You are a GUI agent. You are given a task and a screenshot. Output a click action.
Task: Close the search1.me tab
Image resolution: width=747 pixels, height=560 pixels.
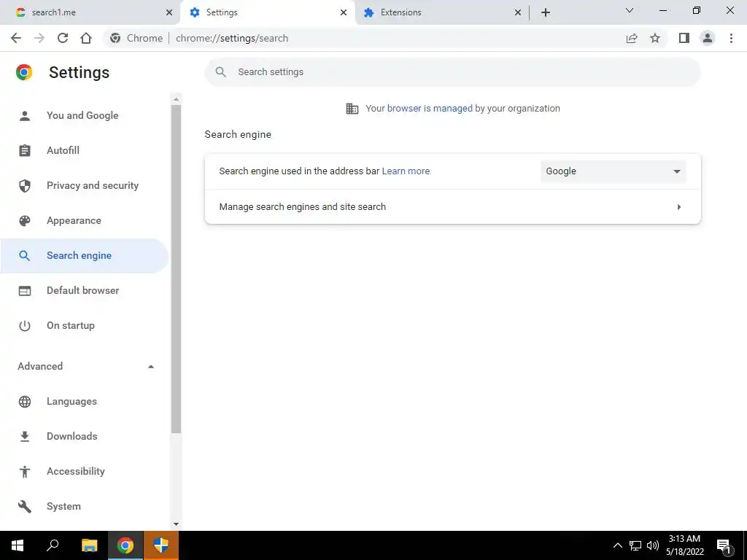169,12
